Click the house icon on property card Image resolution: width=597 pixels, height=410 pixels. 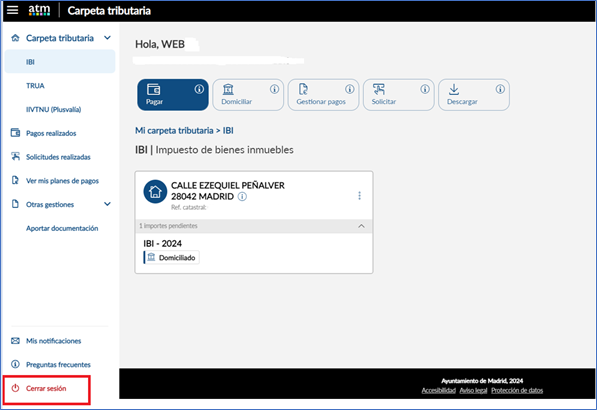155,191
